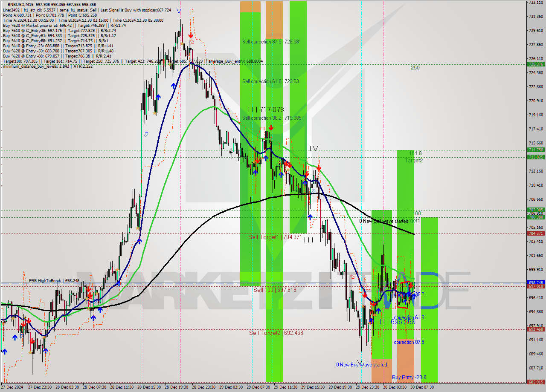Click the 704.371 red price tag
Image resolution: width=546 pixels, height=392 pixels.
pos(536,233)
